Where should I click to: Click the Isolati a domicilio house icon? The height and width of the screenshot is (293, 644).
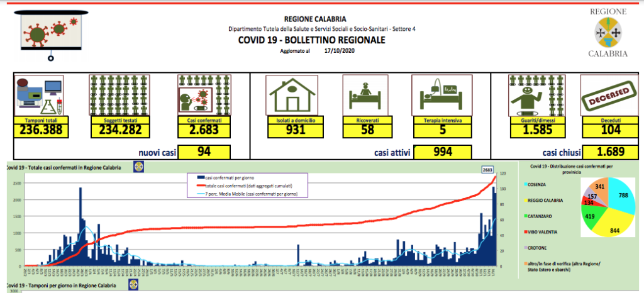(291, 96)
